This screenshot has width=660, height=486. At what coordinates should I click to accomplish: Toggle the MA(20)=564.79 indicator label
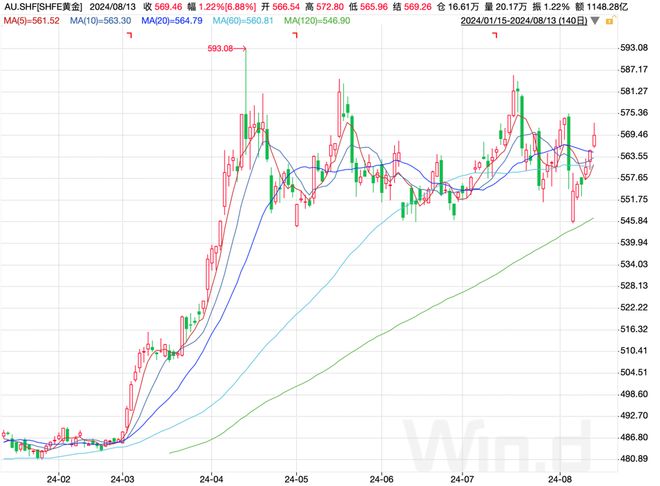(174, 20)
